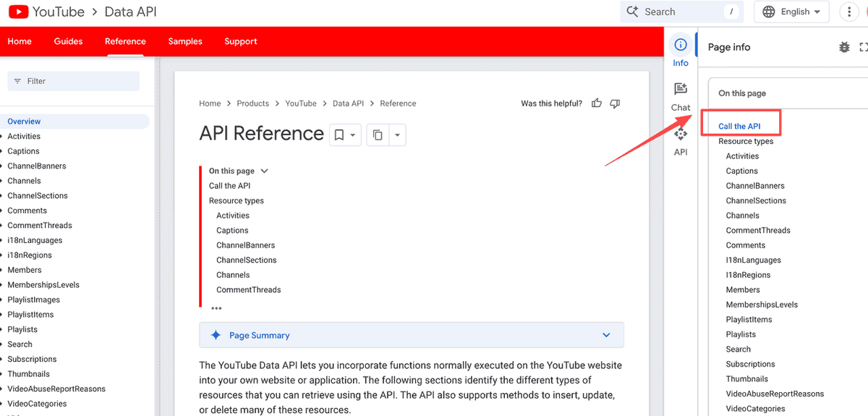Click the fullscreen expand icon in Page info

863,47
